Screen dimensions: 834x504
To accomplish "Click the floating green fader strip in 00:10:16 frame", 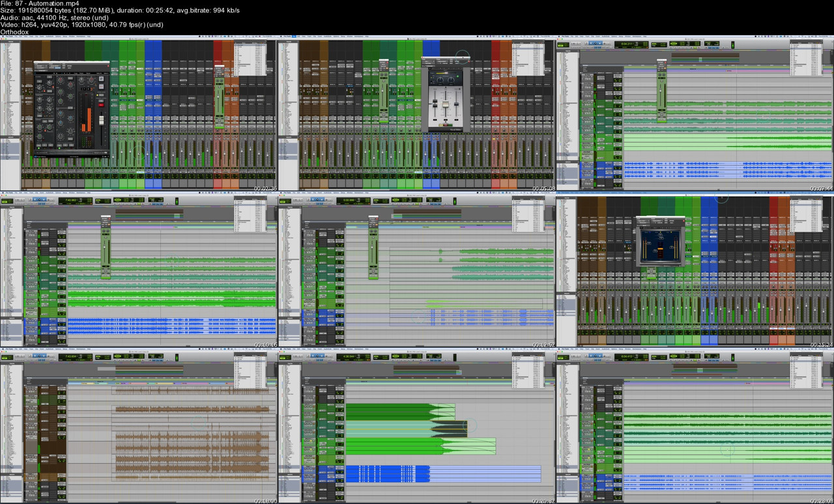I will [x=106, y=247].
